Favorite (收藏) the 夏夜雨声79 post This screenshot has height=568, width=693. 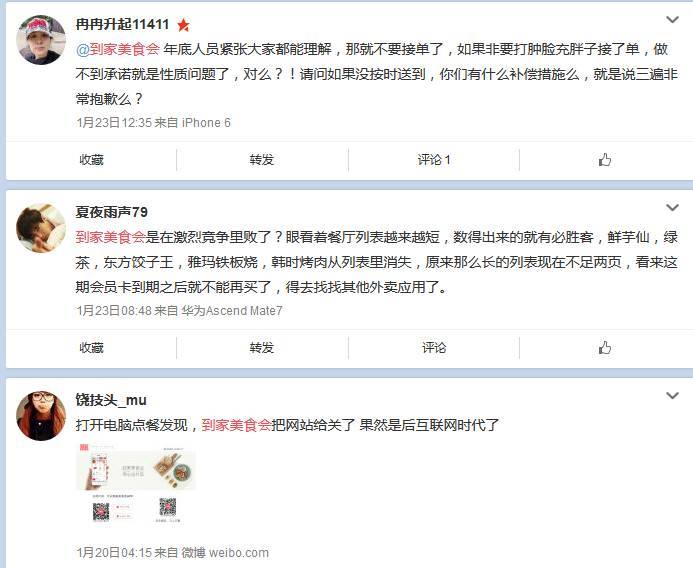(91, 348)
